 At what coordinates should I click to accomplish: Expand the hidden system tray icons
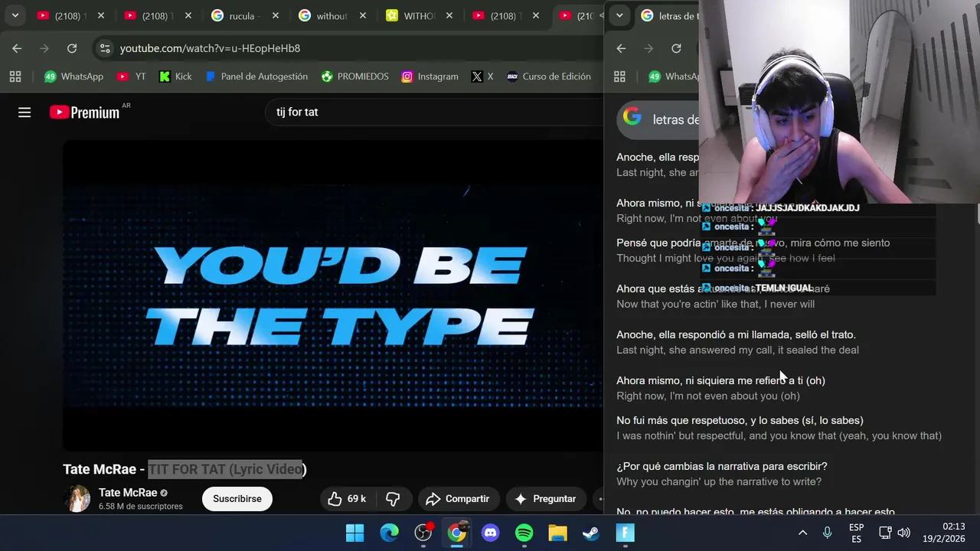(x=802, y=533)
